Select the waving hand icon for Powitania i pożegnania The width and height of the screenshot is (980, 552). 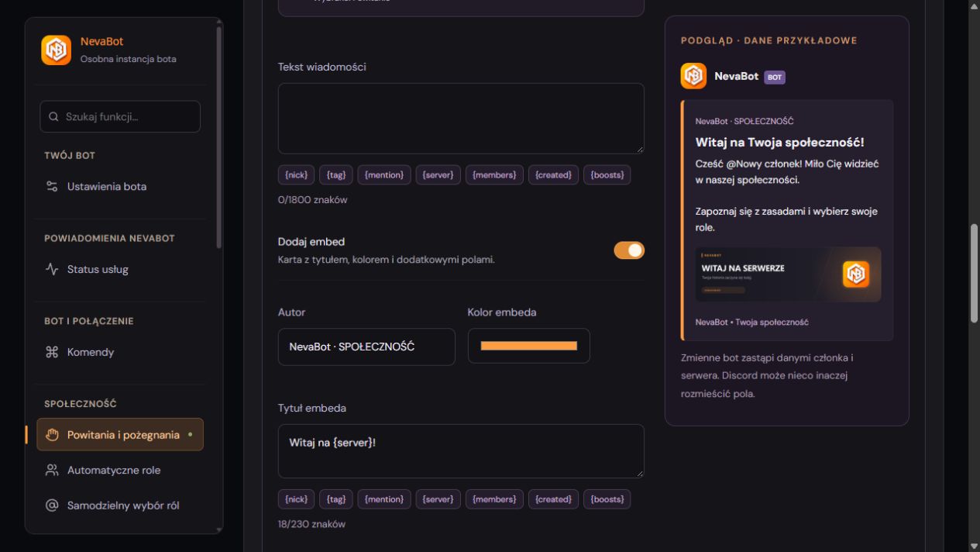click(52, 435)
